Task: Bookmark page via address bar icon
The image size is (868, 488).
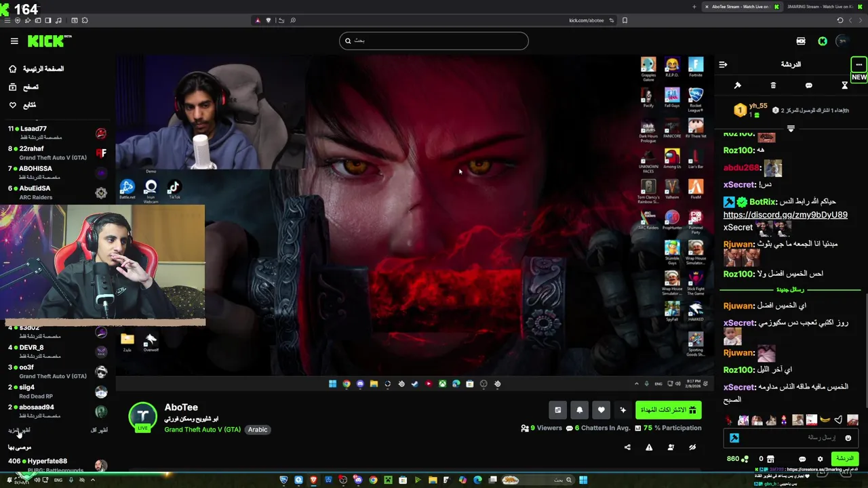Action: [x=625, y=20]
